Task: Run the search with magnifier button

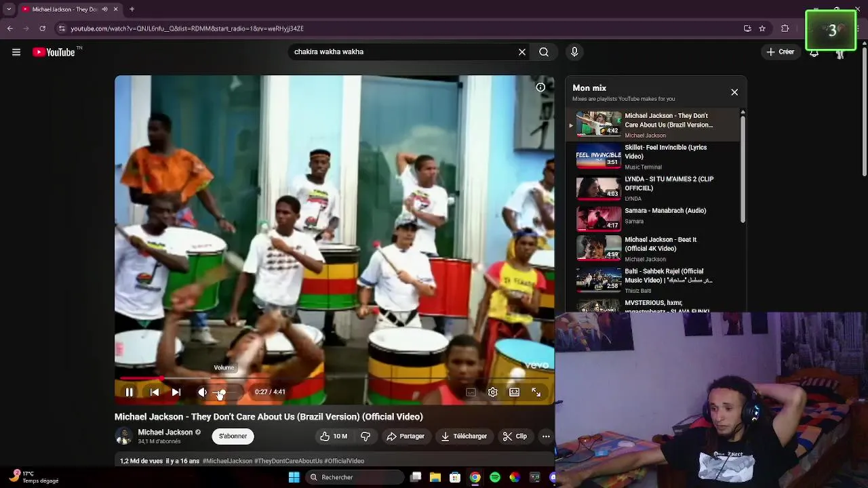Action: pyautogui.click(x=544, y=52)
